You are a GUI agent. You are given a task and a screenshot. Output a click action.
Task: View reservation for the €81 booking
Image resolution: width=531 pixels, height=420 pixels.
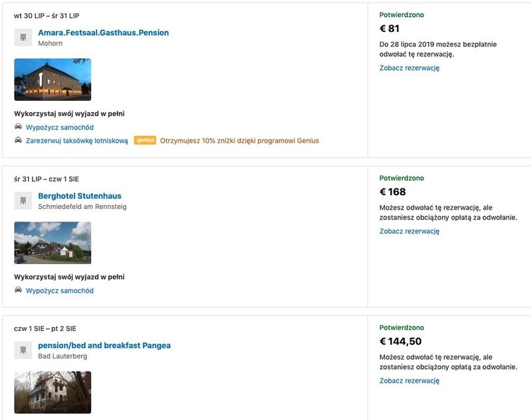pos(410,68)
